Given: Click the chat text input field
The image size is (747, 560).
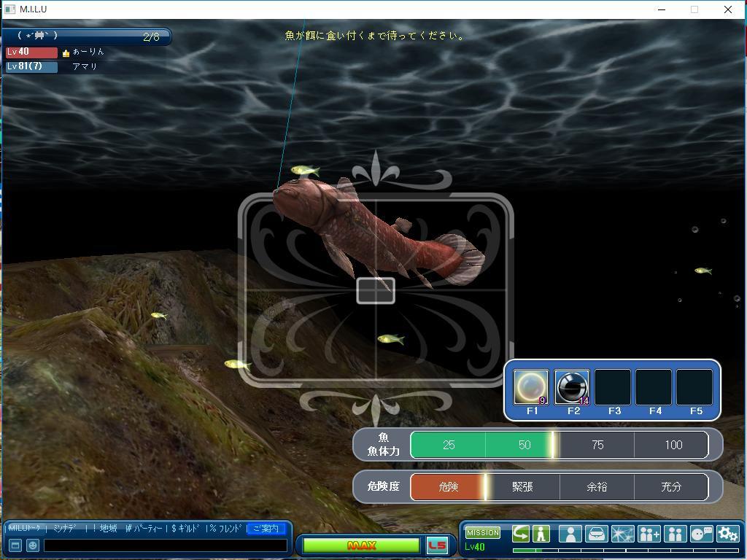Looking at the screenshot, I should [x=166, y=545].
